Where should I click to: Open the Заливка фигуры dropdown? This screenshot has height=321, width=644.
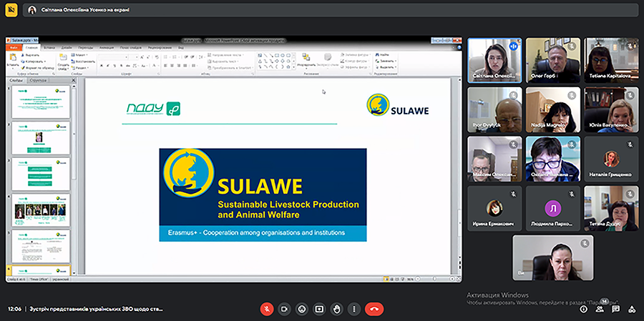pyautogui.click(x=356, y=54)
